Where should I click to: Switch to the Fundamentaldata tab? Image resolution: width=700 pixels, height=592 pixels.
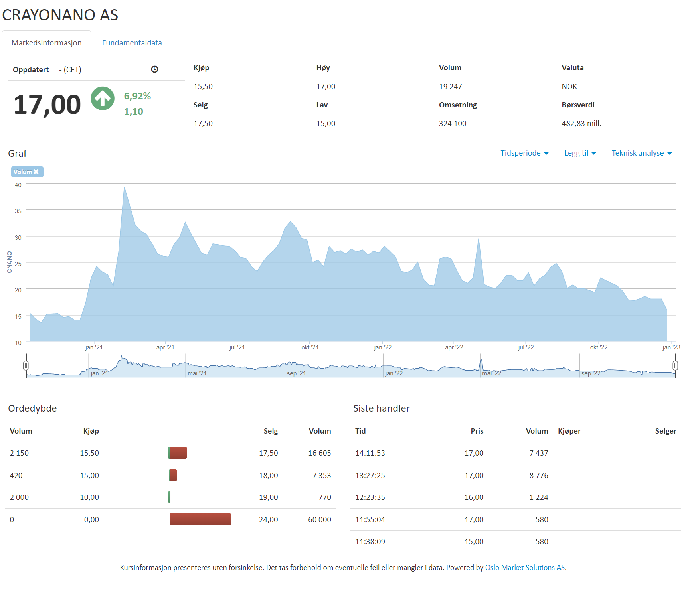click(x=132, y=43)
